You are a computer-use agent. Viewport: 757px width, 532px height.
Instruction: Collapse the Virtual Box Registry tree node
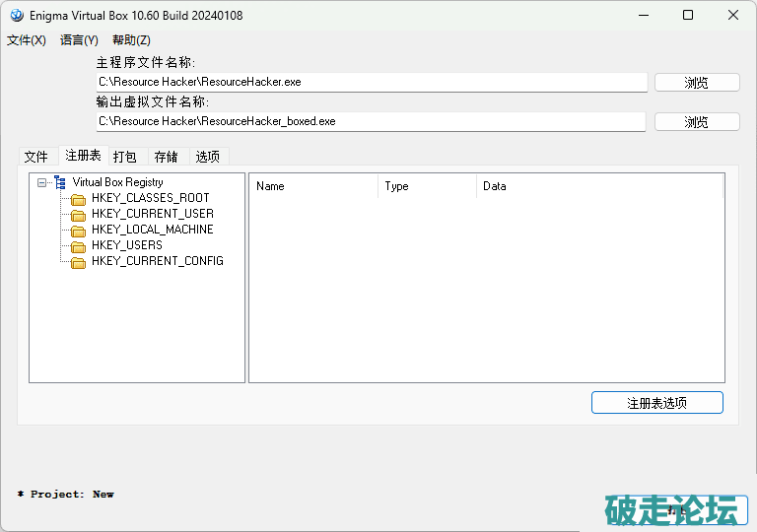coord(41,182)
